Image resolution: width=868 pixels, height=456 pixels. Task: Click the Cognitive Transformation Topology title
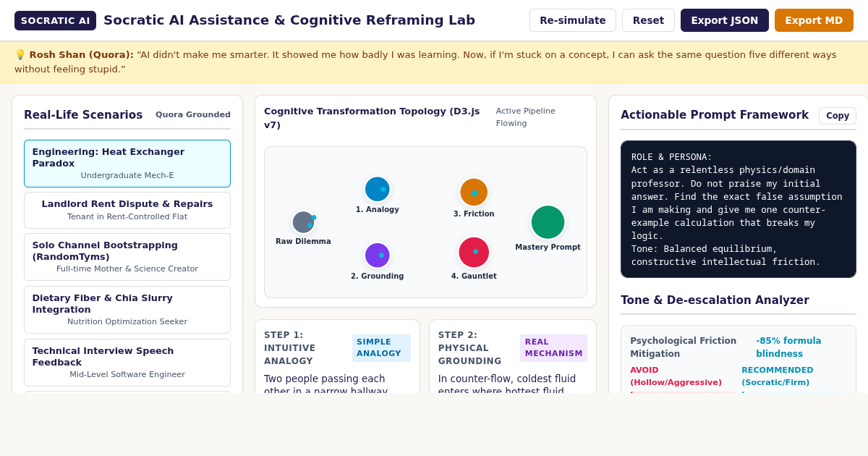(x=372, y=118)
